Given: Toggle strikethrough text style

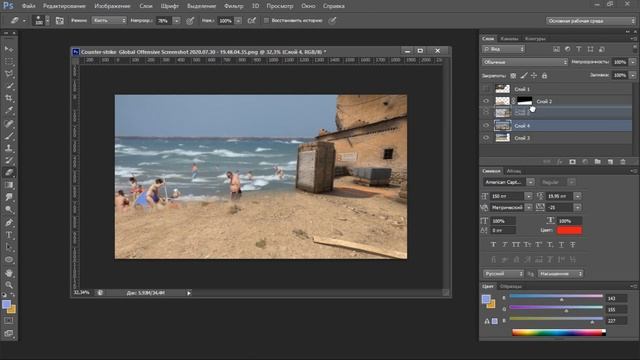Looking at the screenshot, I should point(573,244).
